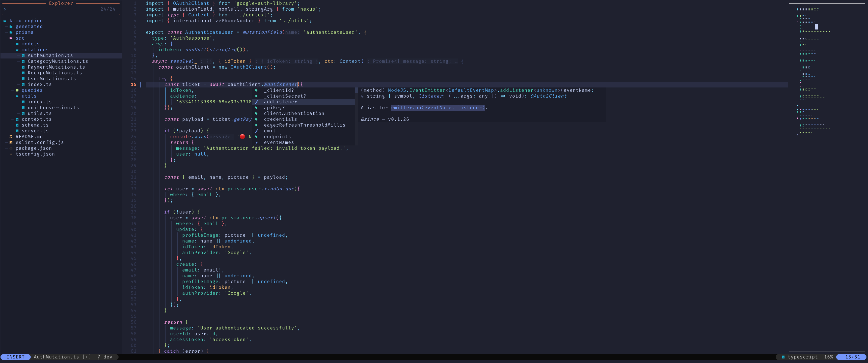Click the git branch icon beside dev
The width and height of the screenshot is (868, 363).
[98, 357]
